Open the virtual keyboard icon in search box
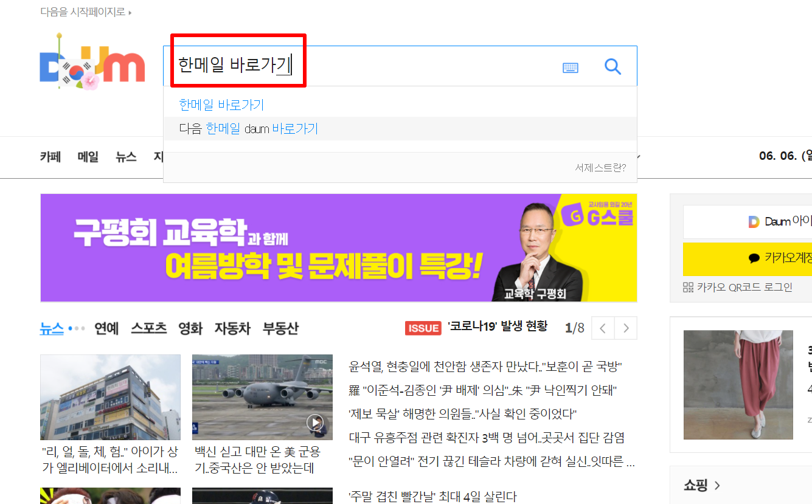812x504 pixels. (571, 67)
